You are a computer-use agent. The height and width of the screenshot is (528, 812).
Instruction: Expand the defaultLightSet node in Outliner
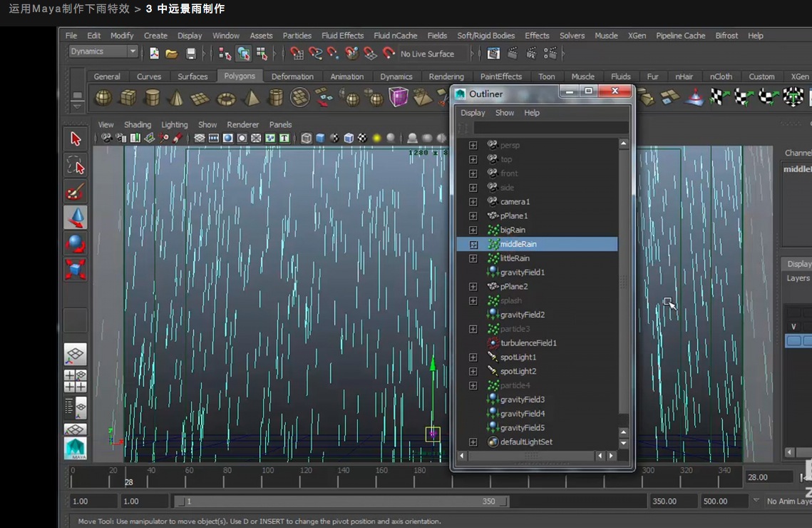tap(473, 442)
